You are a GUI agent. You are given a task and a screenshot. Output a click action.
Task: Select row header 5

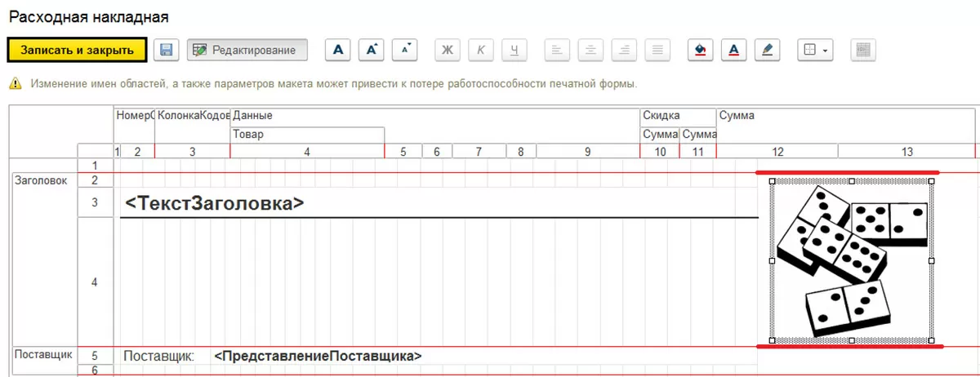coord(95,356)
